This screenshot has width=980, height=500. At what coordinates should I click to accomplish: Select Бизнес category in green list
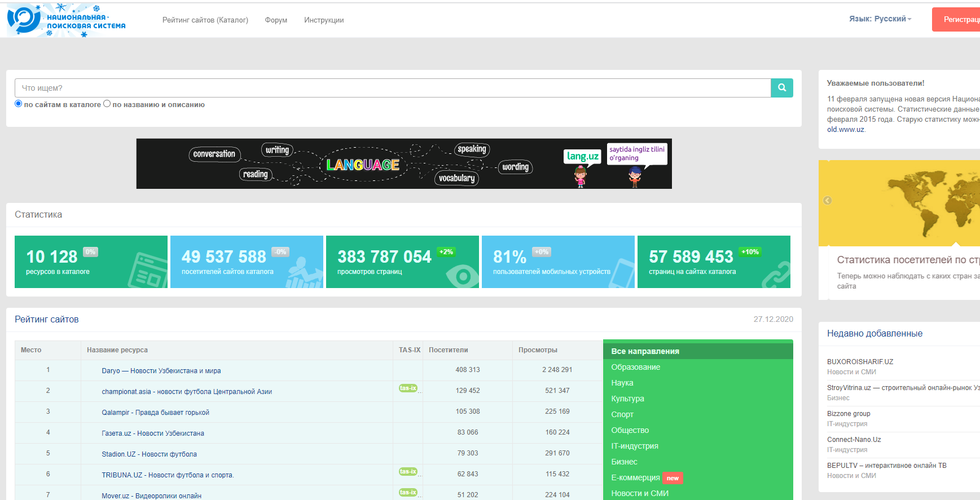point(624,462)
